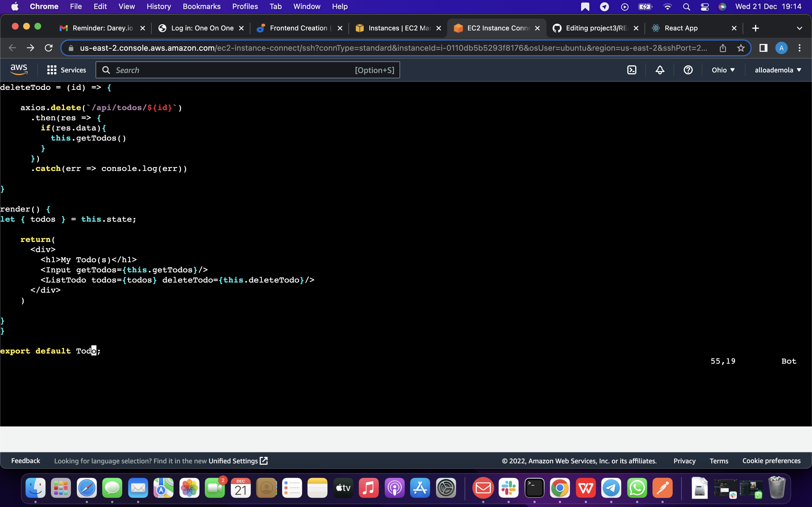Open the History menu
Image resolution: width=812 pixels, height=507 pixels.
(x=158, y=6)
